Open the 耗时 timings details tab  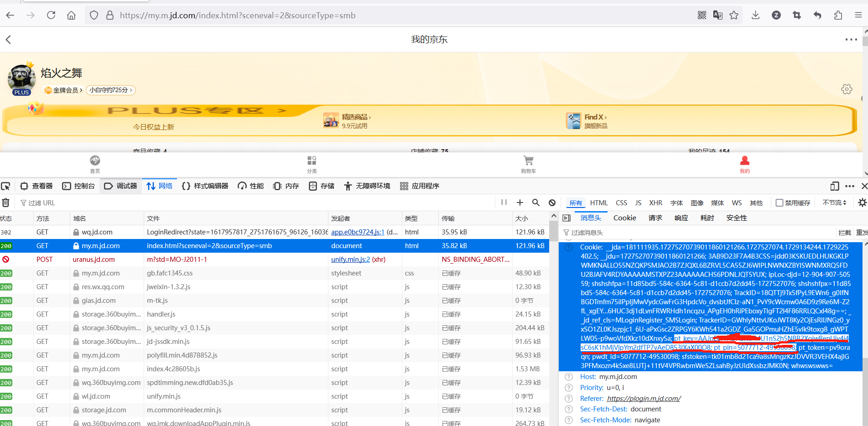[x=707, y=218]
